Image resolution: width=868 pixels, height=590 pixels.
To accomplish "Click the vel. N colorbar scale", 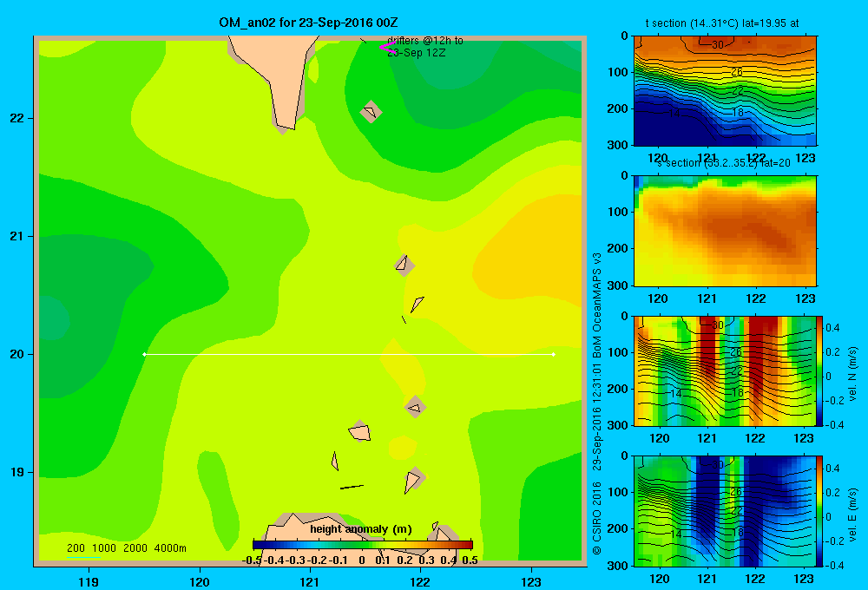I will point(820,371).
